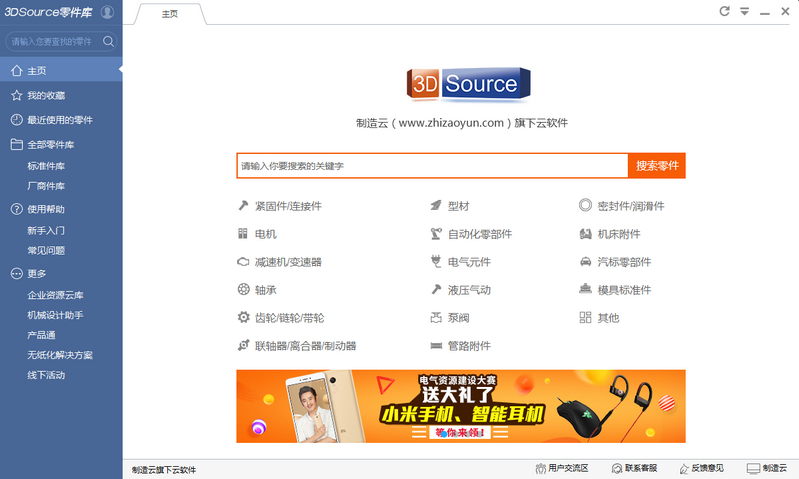Click the 管路附件 pipe icon
Image resolution: width=799 pixels, height=479 pixels.
point(436,345)
